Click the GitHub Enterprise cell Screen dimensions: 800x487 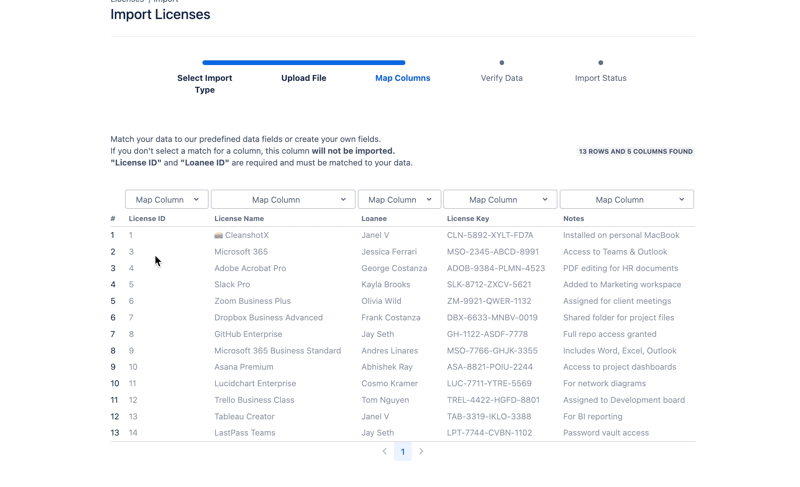coord(248,334)
